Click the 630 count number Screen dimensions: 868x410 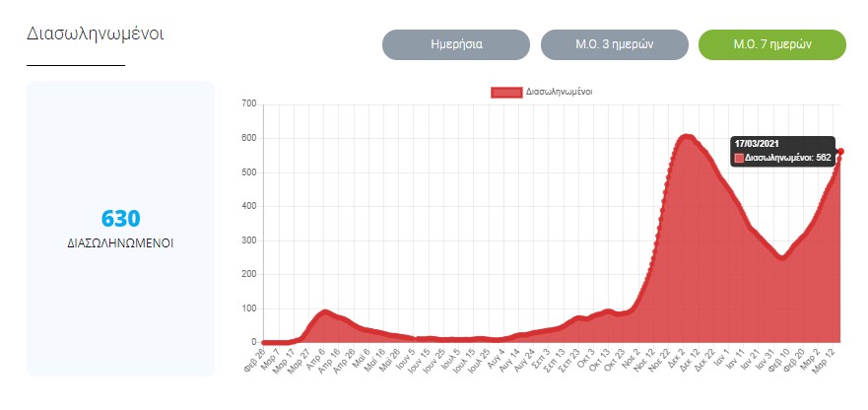(x=120, y=219)
